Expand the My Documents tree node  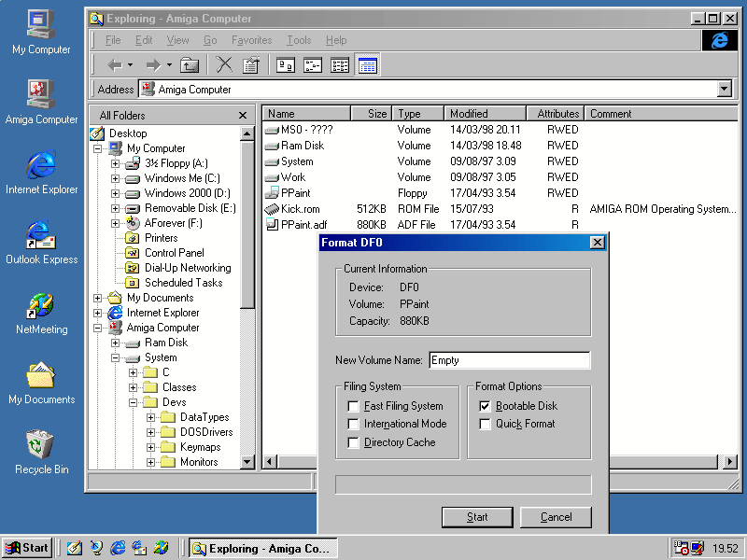coord(97,298)
